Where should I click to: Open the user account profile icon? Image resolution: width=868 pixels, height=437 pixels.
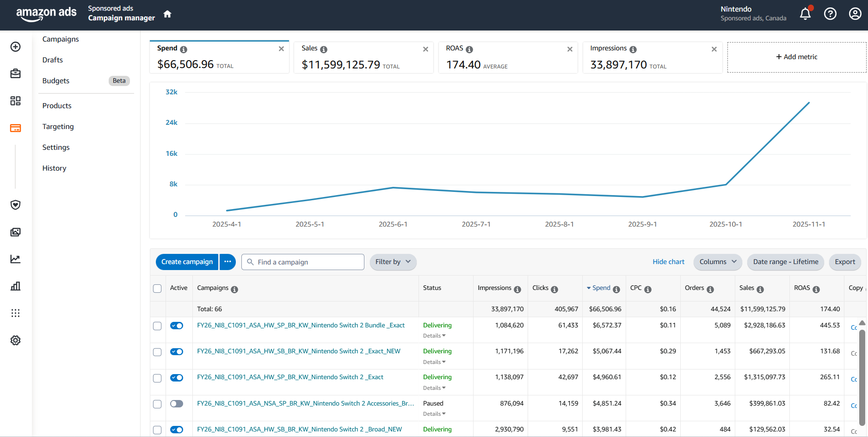[855, 14]
